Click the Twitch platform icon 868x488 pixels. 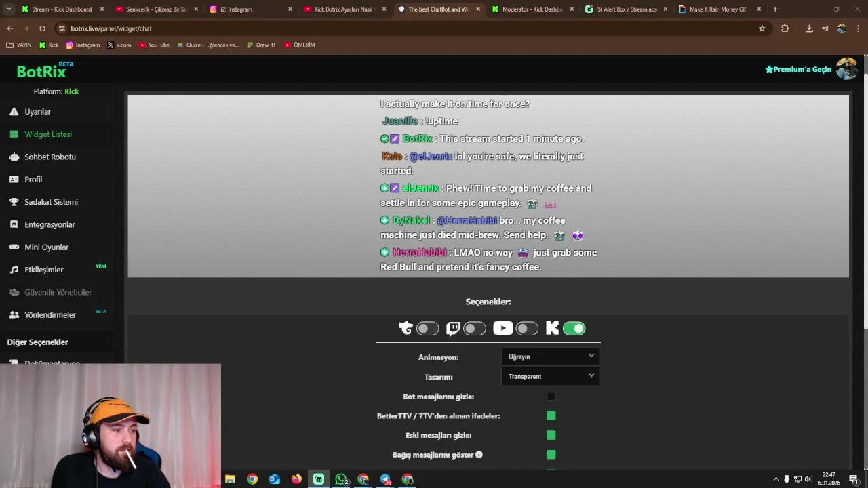point(453,329)
